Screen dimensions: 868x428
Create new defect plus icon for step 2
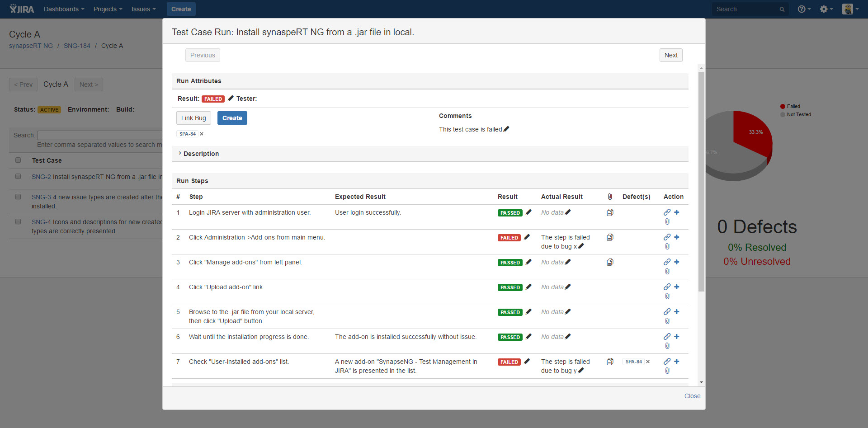pos(677,237)
